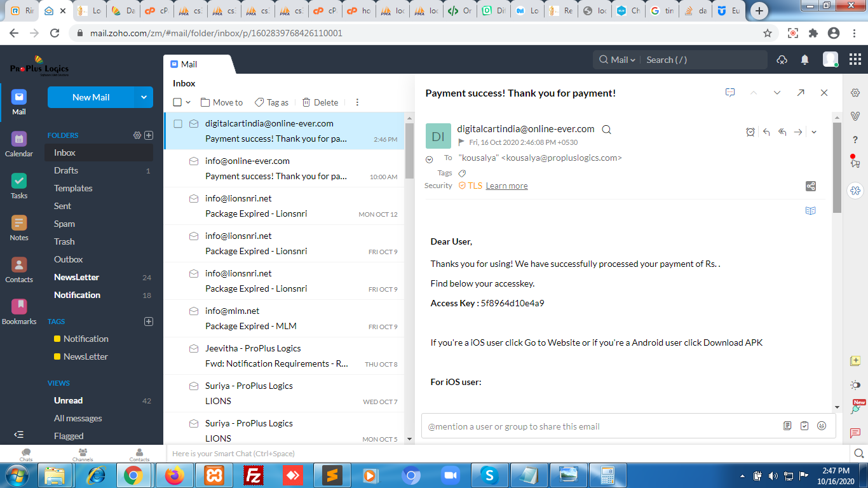Click the forward icon in email header

(798, 132)
